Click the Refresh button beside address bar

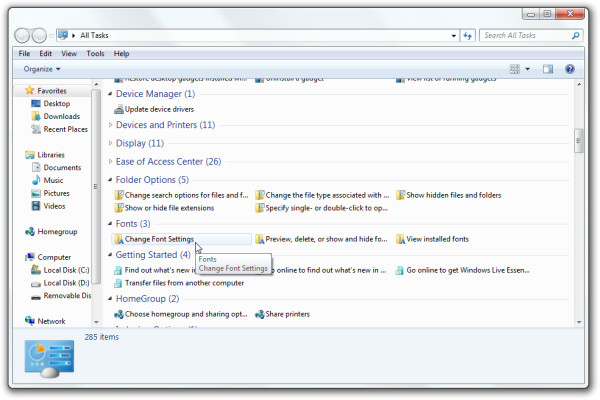[468, 36]
